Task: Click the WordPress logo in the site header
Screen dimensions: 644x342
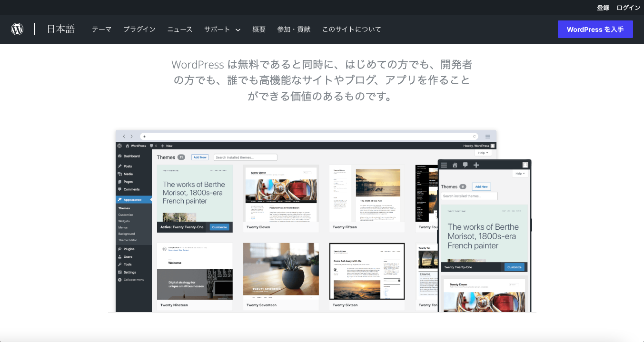Action: [x=17, y=29]
